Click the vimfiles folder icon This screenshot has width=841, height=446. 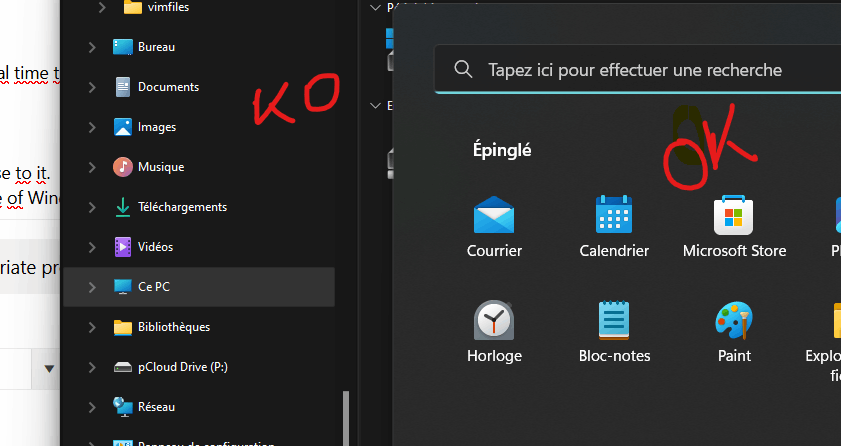tap(132, 7)
